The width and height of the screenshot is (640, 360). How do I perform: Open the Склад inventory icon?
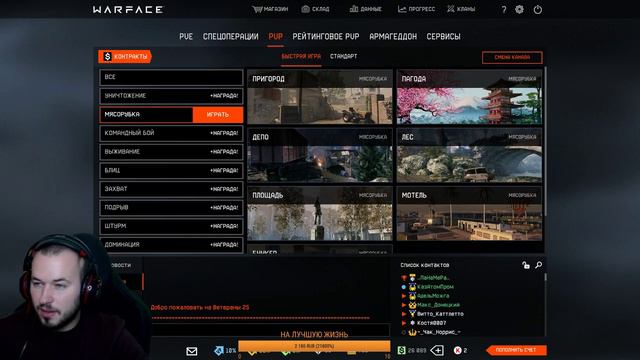pos(305,9)
